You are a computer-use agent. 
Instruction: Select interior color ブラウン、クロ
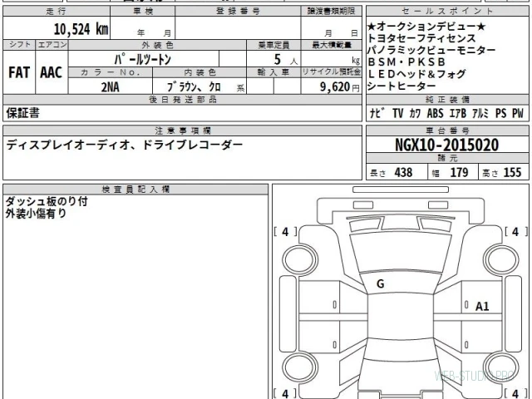194,87
